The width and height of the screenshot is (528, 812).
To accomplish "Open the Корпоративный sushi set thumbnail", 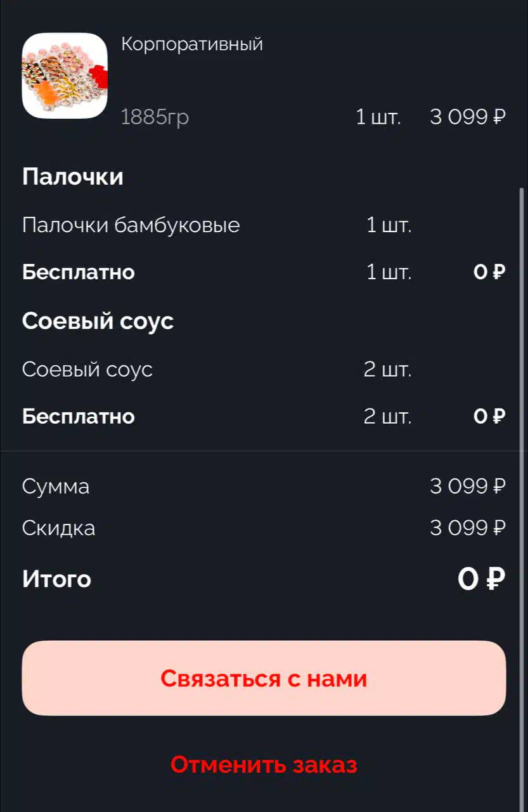I will click(x=65, y=75).
